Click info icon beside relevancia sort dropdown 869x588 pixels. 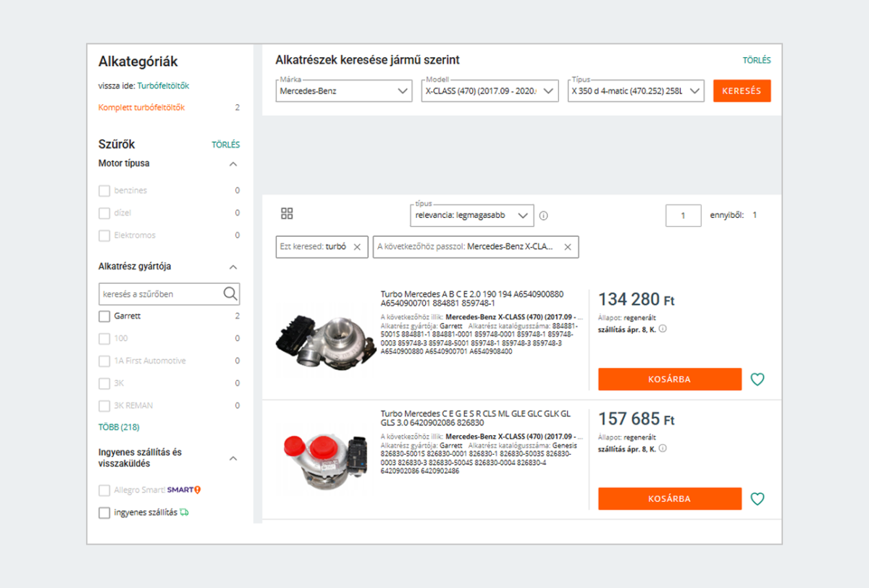(544, 216)
